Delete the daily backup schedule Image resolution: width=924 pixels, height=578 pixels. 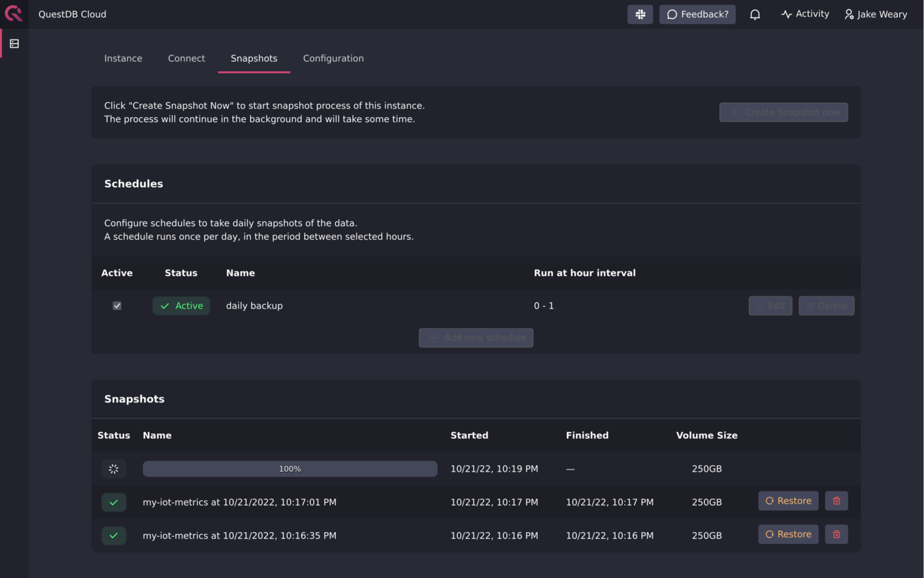tap(826, 306)
